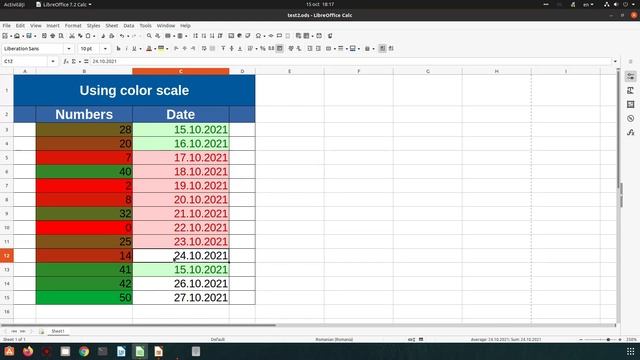Toggle Align Left
Viewport: 640px width, 360px height.
tap(176, 49)
